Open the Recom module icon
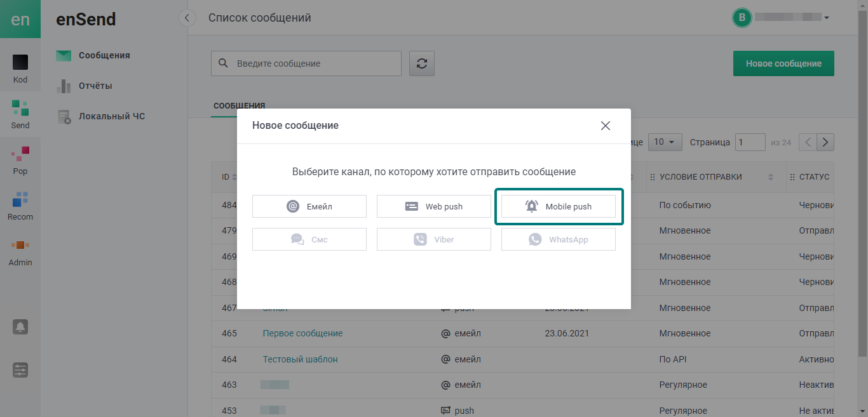The width and height of the screenshot is (868, 417). tap(20, 206)
